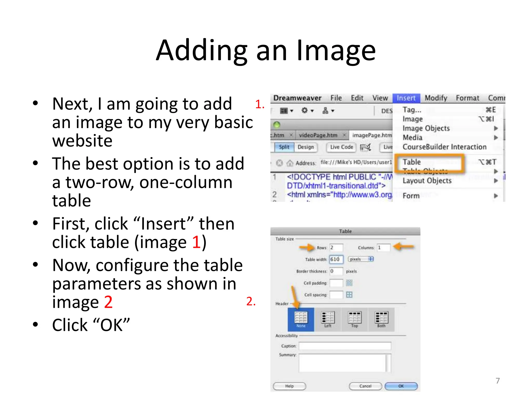Image resolution: width=532 pixels, height=399 pixels.
Task: Switch to Design view
Action: 306,147
